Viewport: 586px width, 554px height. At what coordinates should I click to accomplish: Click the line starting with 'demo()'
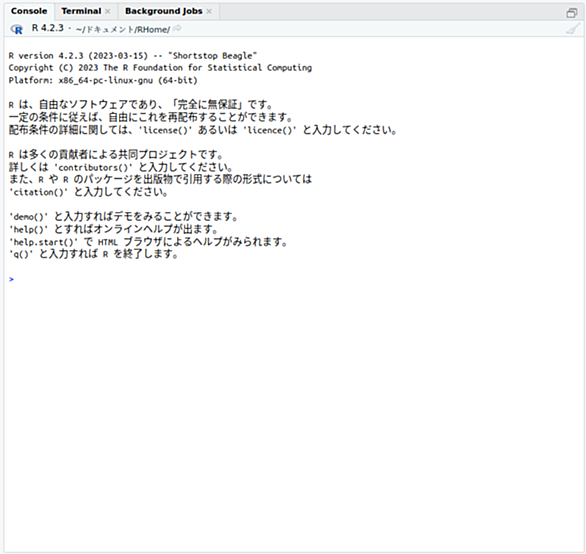(123, 216)
